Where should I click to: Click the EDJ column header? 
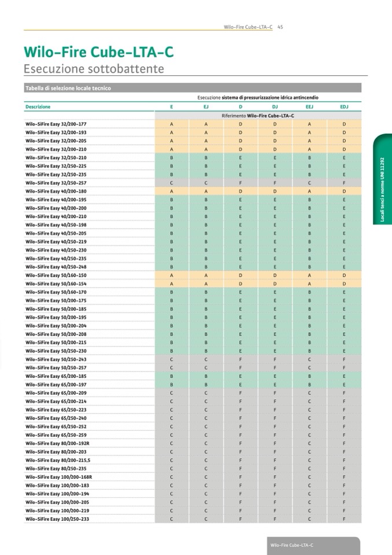click(x=344, y=107)
